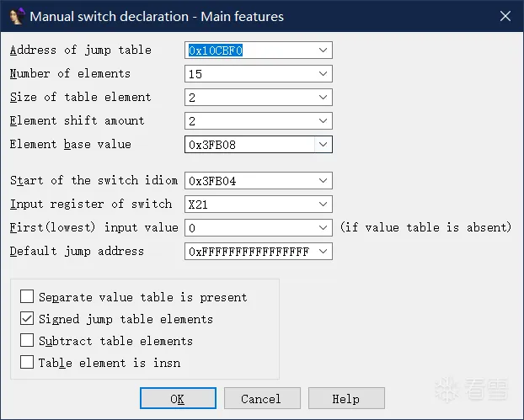
Task: Click the 'Number of elements' label
Action: coord(70,73)
